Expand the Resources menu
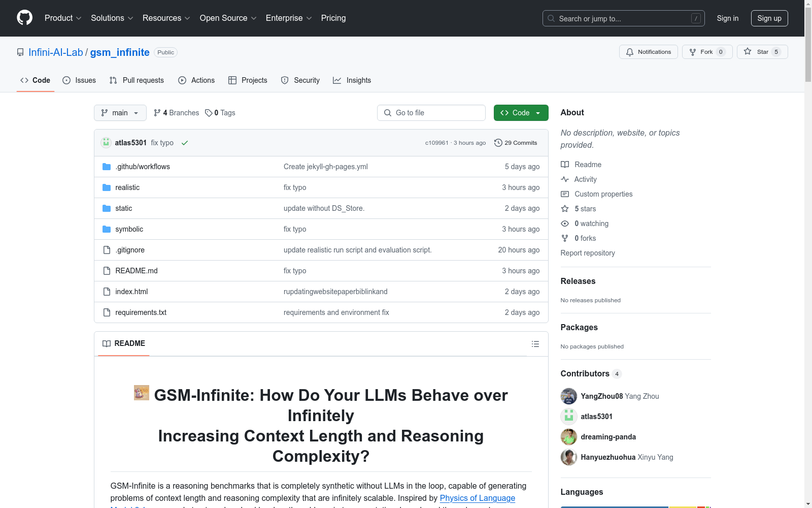The width and height of the screenshot is (812, 508). 166,18
